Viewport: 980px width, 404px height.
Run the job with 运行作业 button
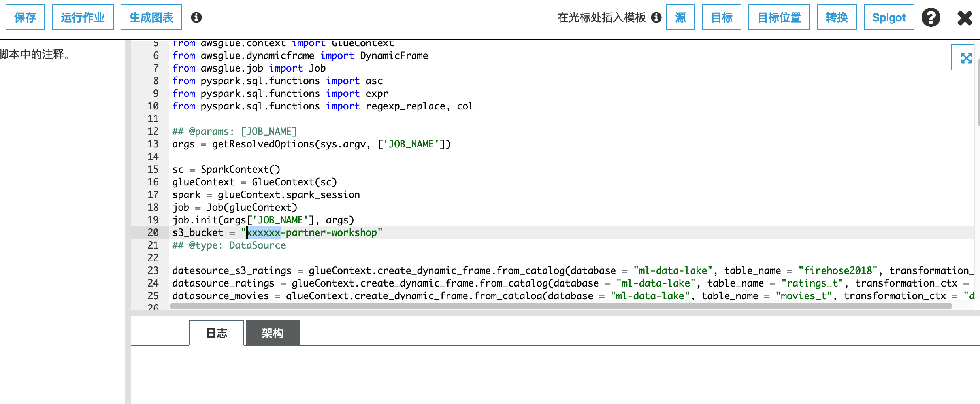pos(83,17)
